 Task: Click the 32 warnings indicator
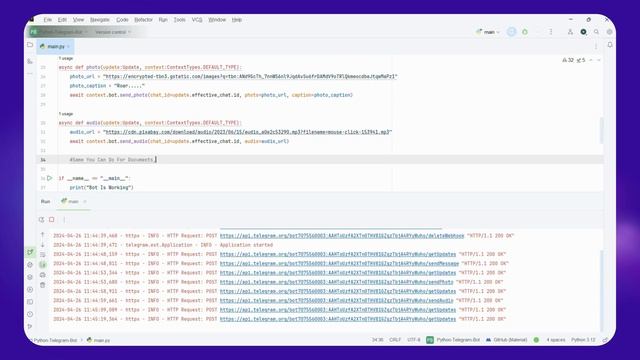(x=568, y=60)
